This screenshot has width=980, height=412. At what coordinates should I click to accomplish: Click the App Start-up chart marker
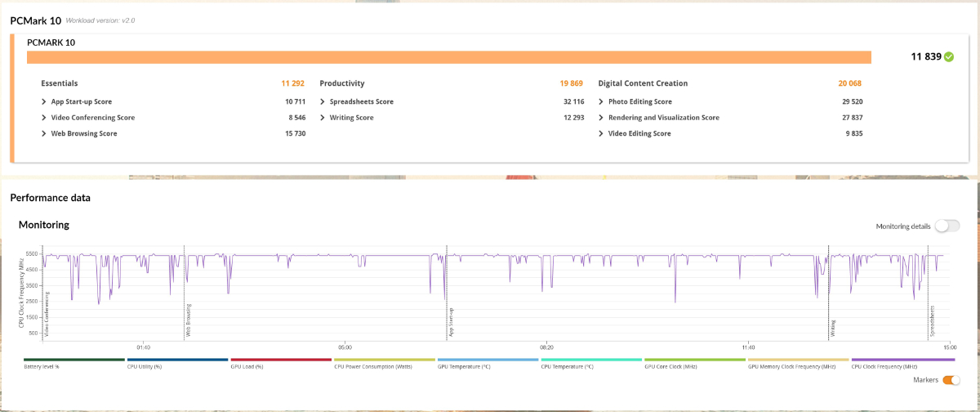(x=450, y=323)
